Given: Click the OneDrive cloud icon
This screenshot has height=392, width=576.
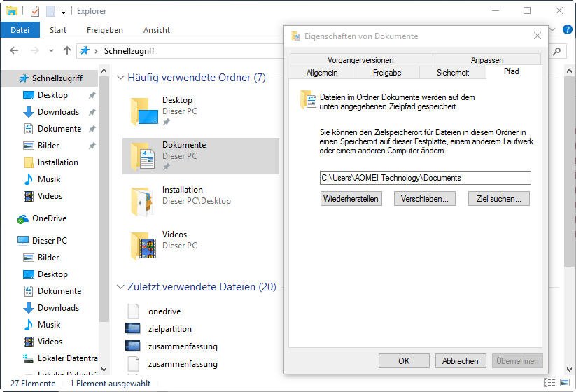Looking at the screenshot, I should [23, 218].
